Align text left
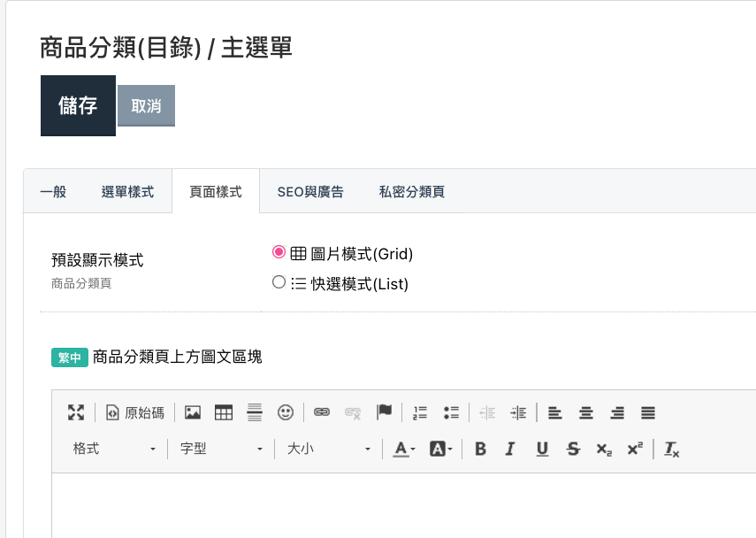Image resolution: width=756 pixels, height=538 pixels. 555,412
